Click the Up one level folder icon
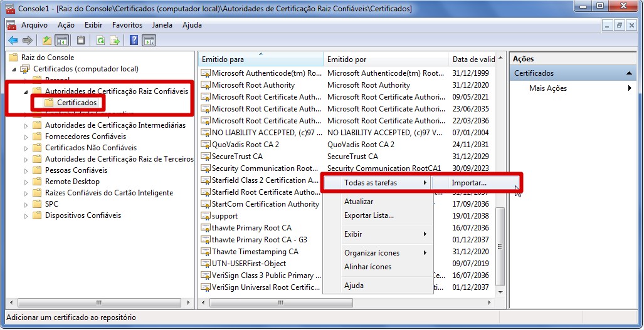Image resolution: width=644 pixels, height=330 pixels. coord(47,41)
